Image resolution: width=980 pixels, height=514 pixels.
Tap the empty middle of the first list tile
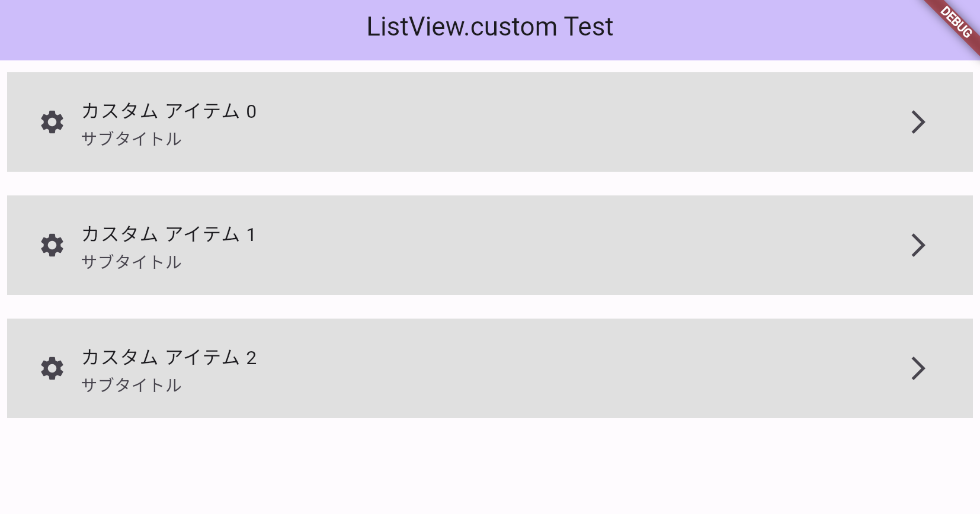[x=533, y=122]
